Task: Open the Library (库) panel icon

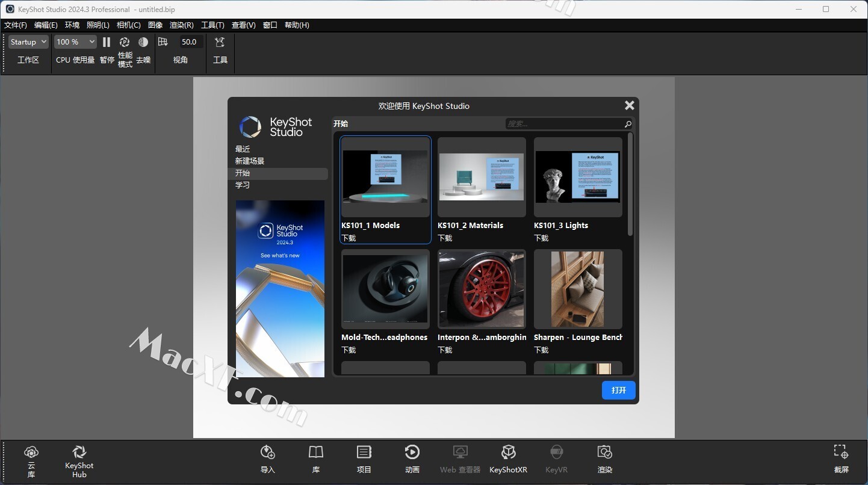Action: point(316,452)
